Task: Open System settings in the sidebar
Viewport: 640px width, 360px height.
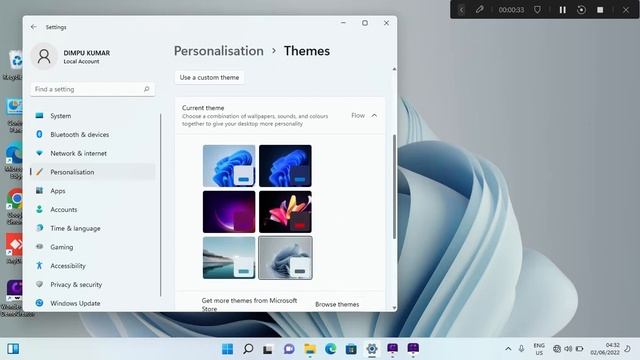Action: tap(93, 116)
